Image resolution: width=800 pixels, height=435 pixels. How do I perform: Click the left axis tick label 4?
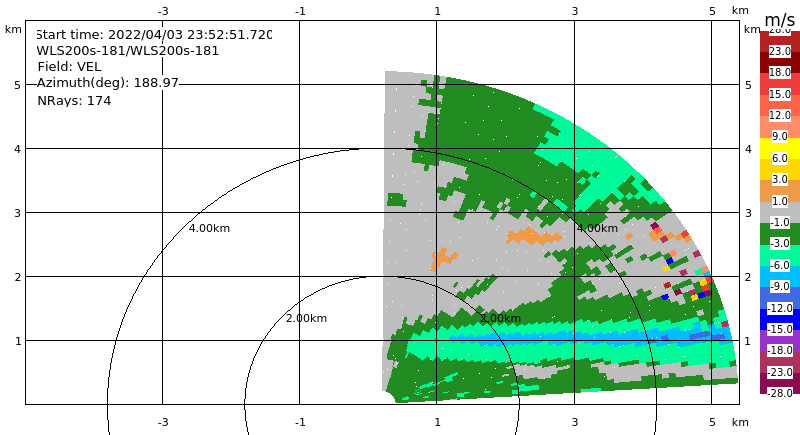pos(18,149)
